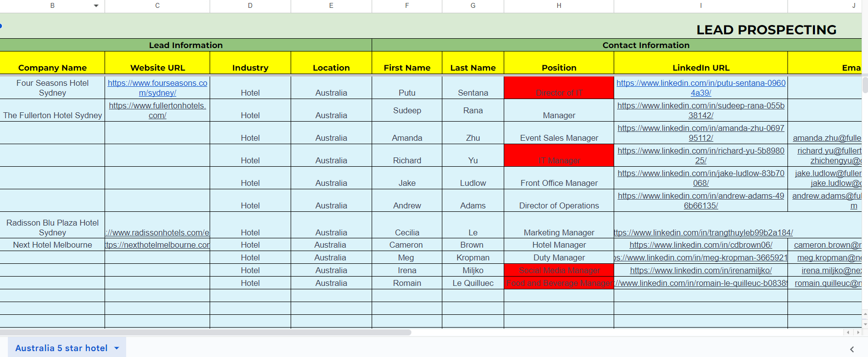Select column D by its header
Screen dimensions: 868x357
[250, 6]
